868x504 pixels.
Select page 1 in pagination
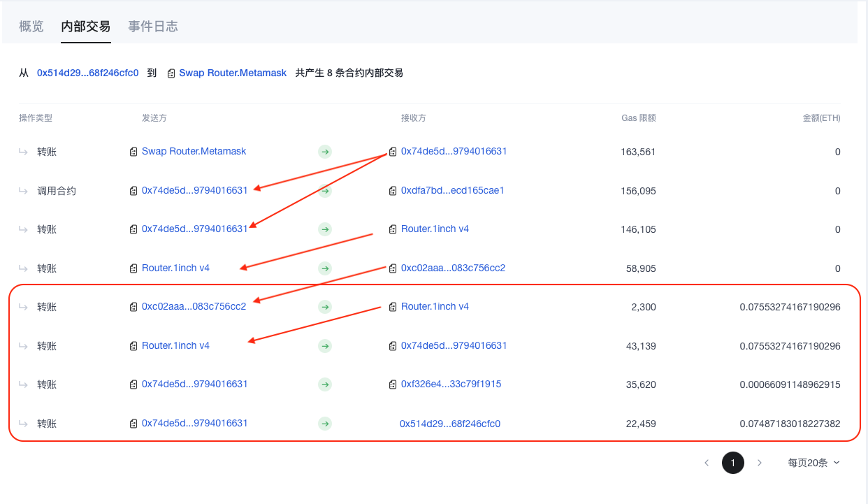click(732, 463)
